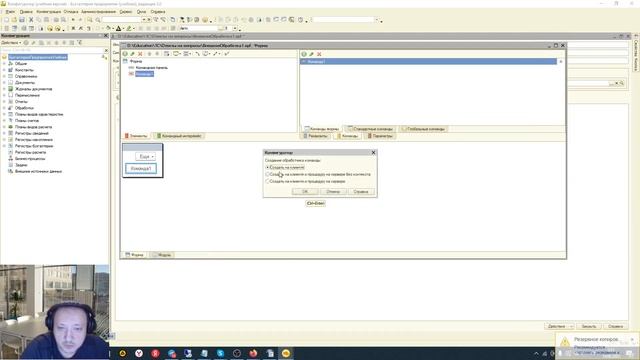Click Open folder icon in main toolbar
This screenshot has height=360, width=640.
pyautogui.click(x=14, y=20)
